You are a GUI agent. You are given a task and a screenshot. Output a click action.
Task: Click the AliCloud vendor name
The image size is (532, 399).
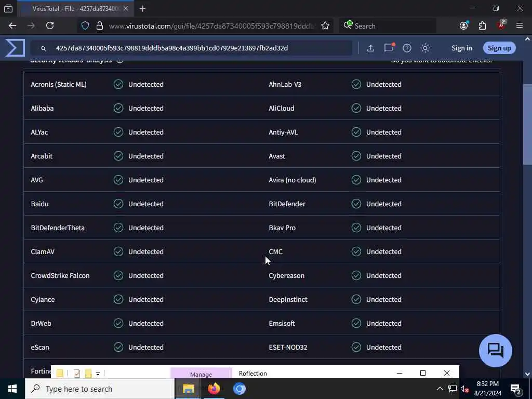coord(281,108)
